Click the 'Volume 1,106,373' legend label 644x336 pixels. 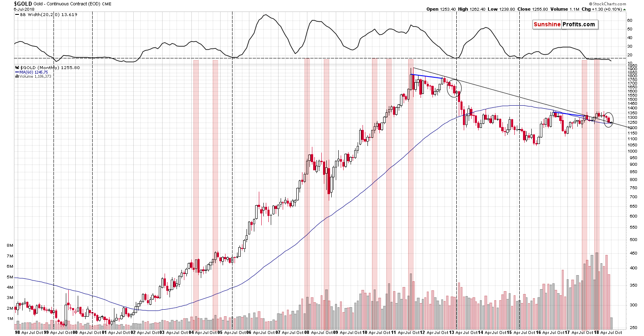coord(35,76)
